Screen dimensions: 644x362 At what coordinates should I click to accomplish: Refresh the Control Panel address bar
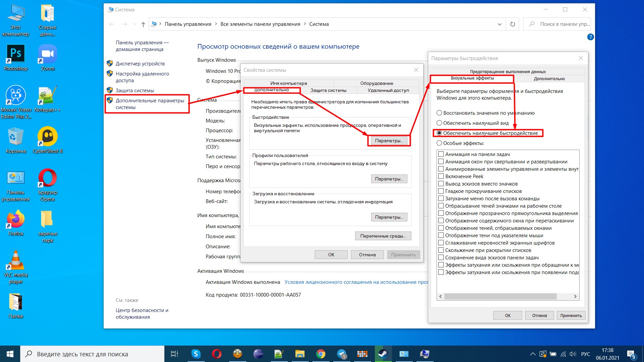coord(512,24)
